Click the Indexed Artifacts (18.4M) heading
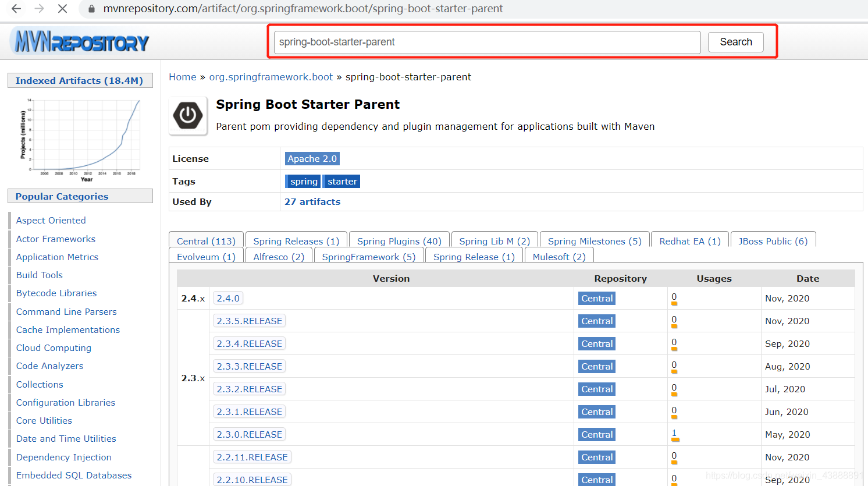This screenshot has width=868, height=486. (80, 80)
